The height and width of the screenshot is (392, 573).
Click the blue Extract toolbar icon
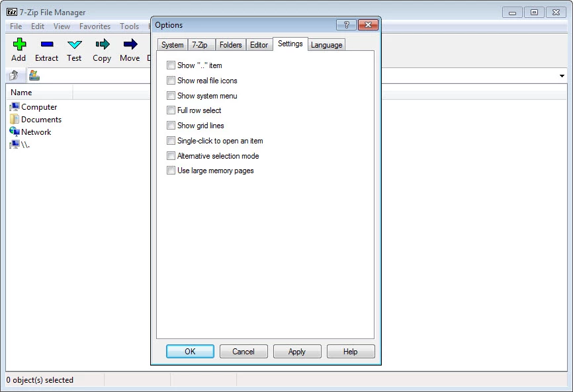pos(46,45)
